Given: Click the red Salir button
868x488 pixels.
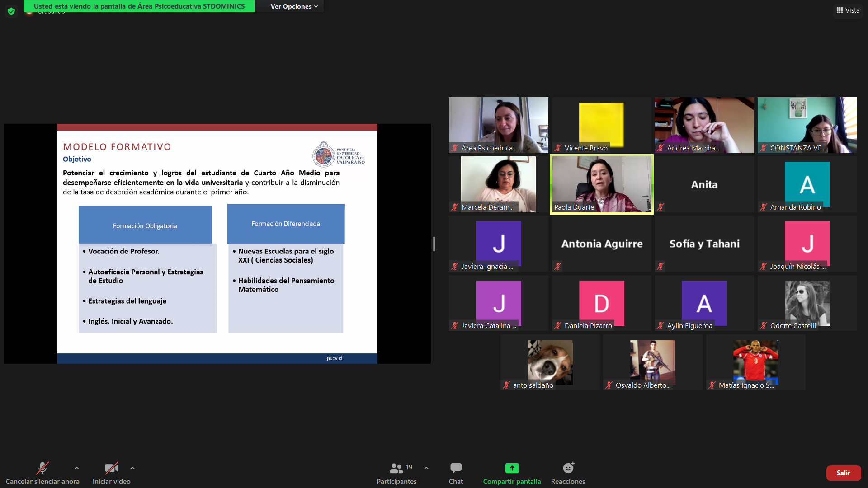Looking at the screenshot, I should [843, 473].
